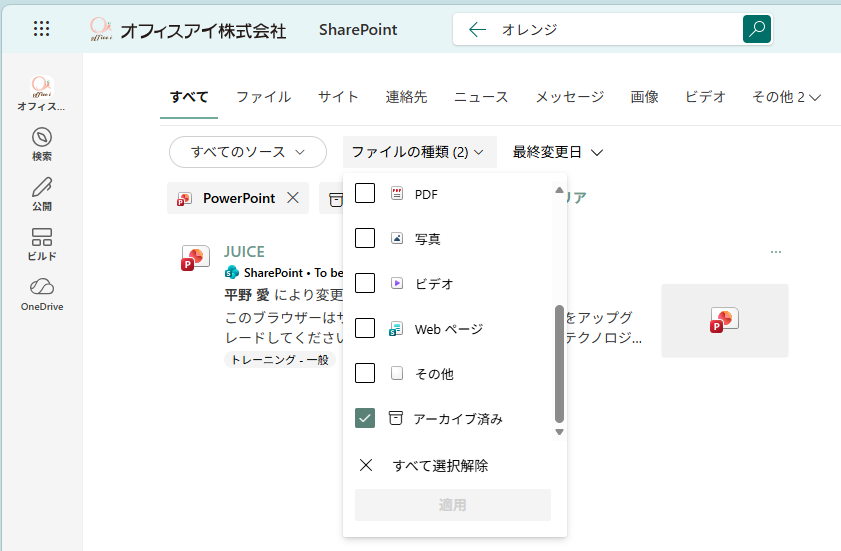841x551 pixels.
Task: Switch to the ビデオ tab in header
Action: tap(705, 97)
